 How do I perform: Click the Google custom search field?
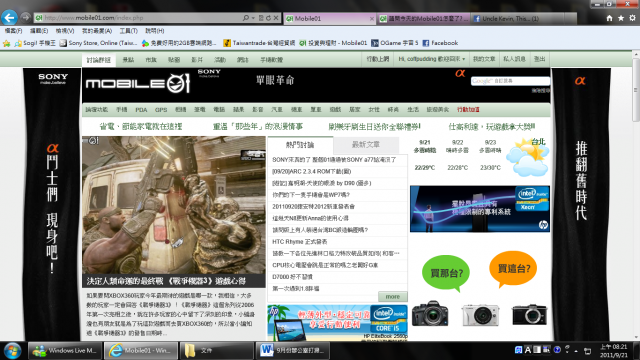point(510,81)
